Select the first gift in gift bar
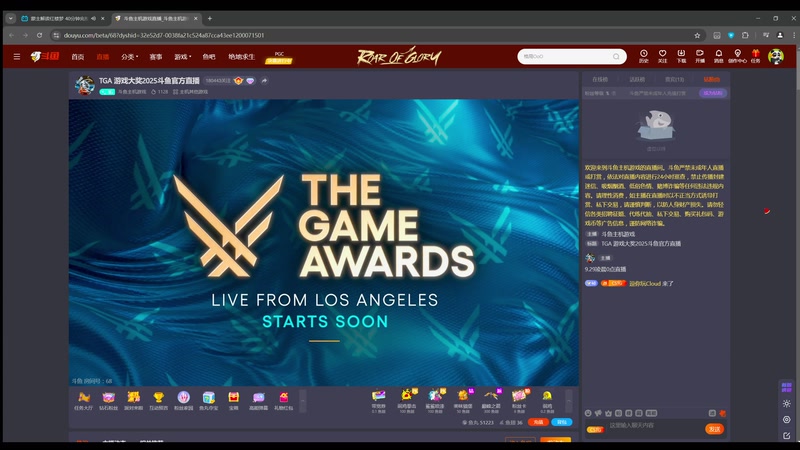The width and height of the screenshot is (800, 450). pos(379,401)
